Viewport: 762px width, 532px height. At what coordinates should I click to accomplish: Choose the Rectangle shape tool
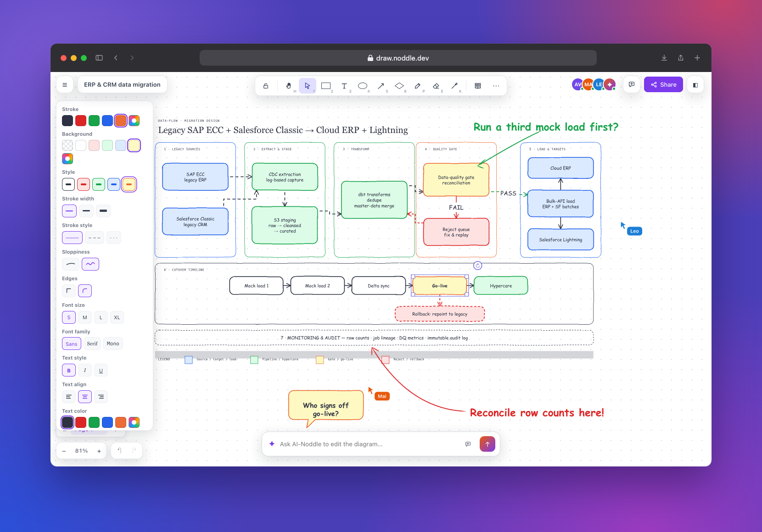(x=326, y=86)
